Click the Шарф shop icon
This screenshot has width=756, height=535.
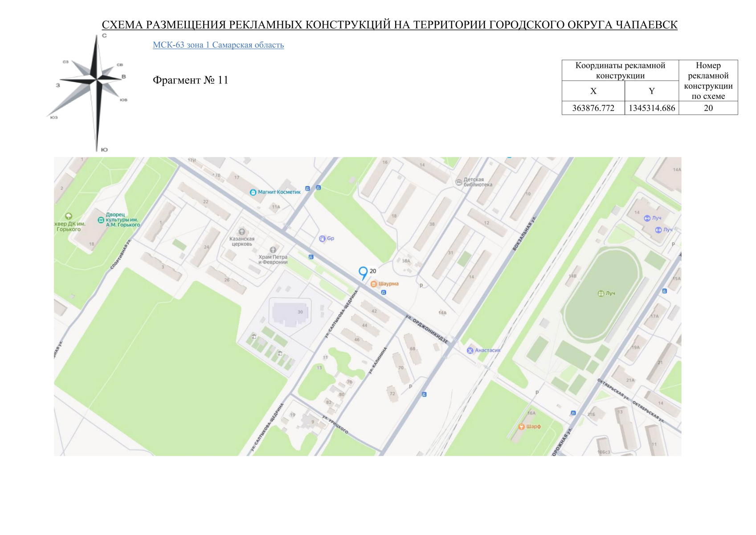click(522, 426)
